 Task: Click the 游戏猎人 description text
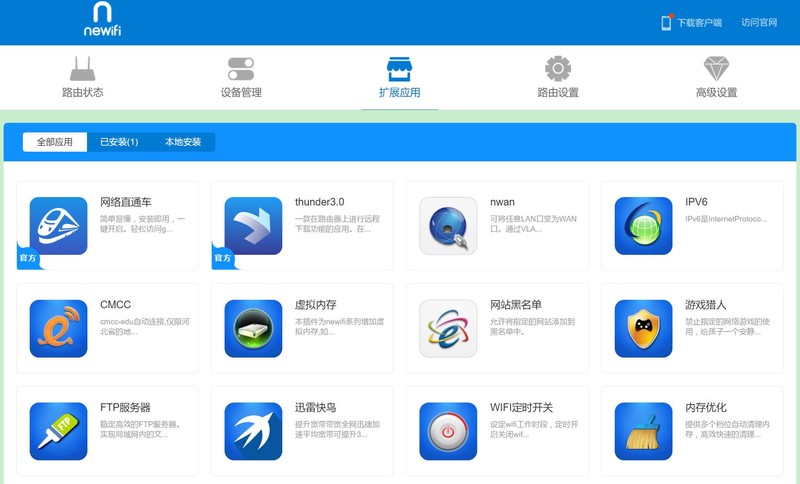pyautogui.click(x=727, y=326)
